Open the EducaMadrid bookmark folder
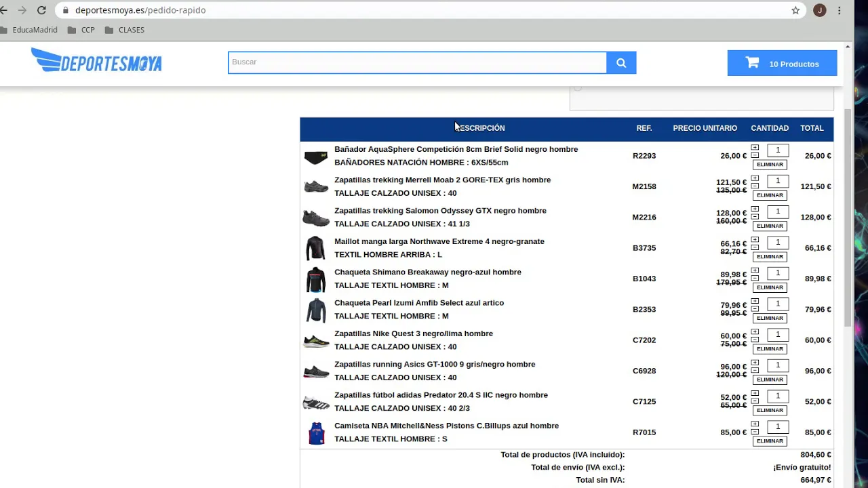868x488 pixels. [x=29, y=30]
